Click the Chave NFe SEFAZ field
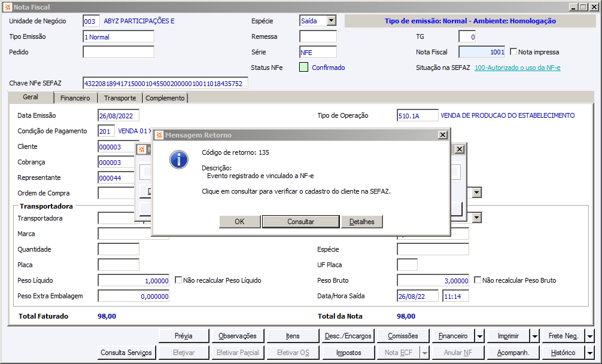The width and height of the screenshot is (602, 364). [166, 83]
